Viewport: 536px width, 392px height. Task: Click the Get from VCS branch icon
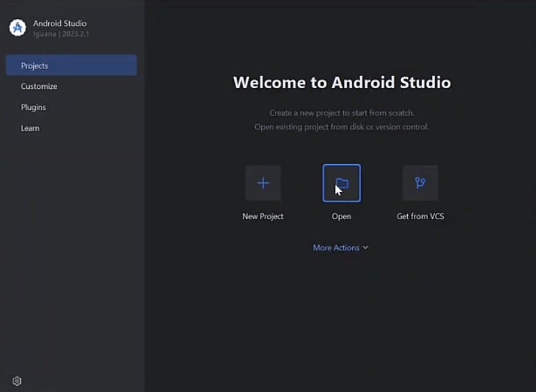(x=420, y=183)
